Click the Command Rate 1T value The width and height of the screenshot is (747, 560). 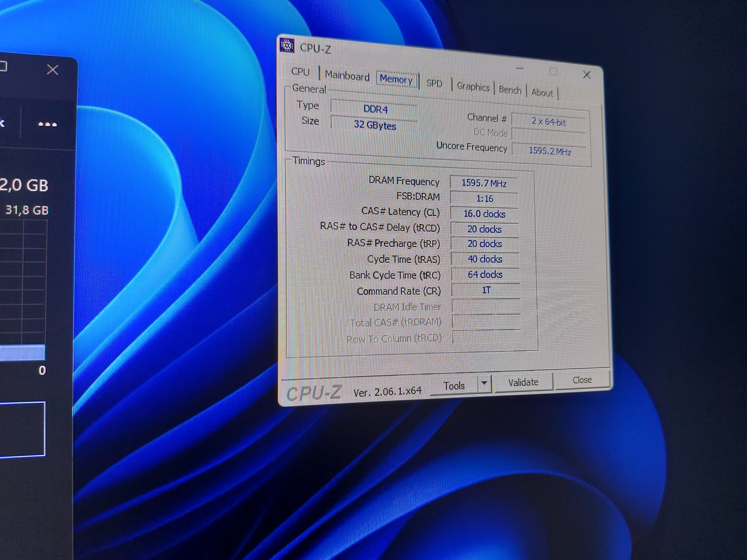(486, 290)
